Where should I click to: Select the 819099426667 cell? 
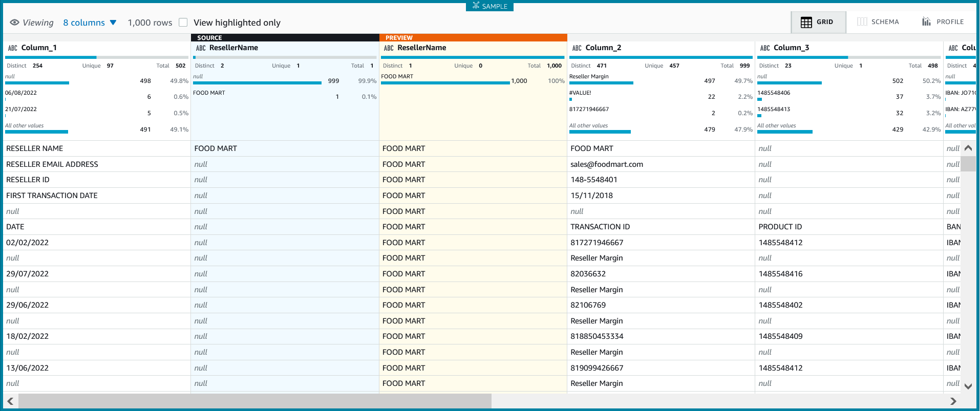click(x=661, y=368)
